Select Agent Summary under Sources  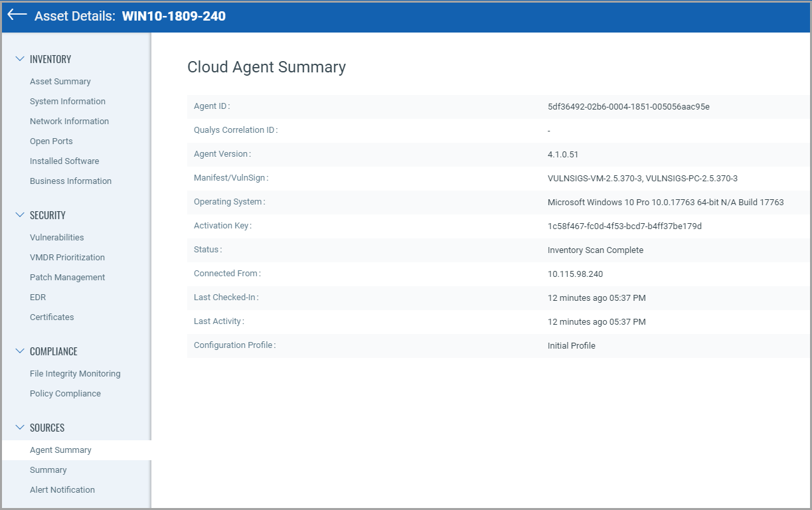point(60,450)
